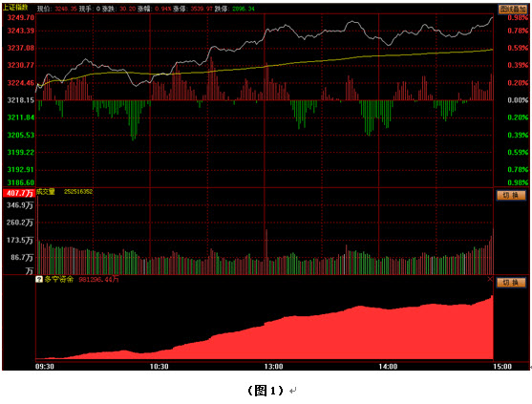
Task: Click the 多空资金 indicator name
Action: [58, 279]
